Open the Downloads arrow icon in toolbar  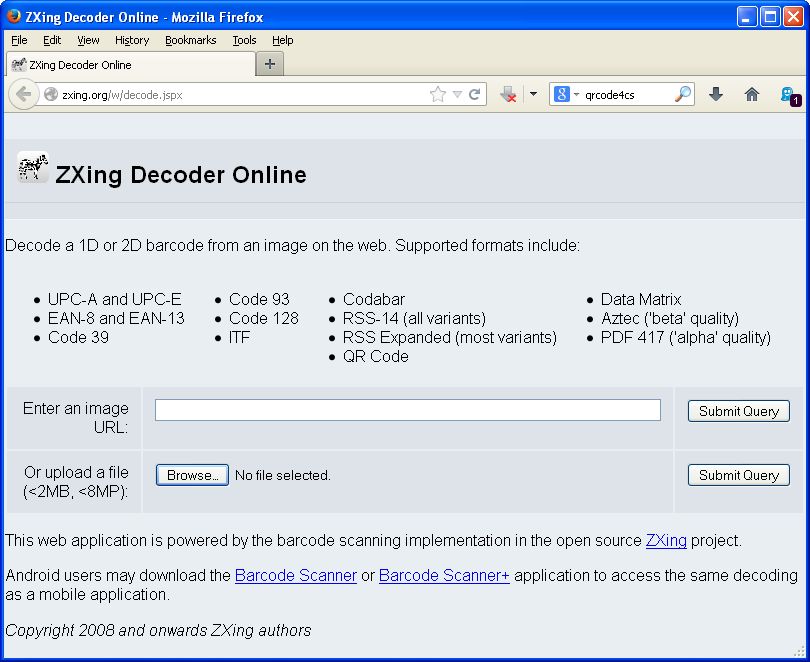pos(715,94)
